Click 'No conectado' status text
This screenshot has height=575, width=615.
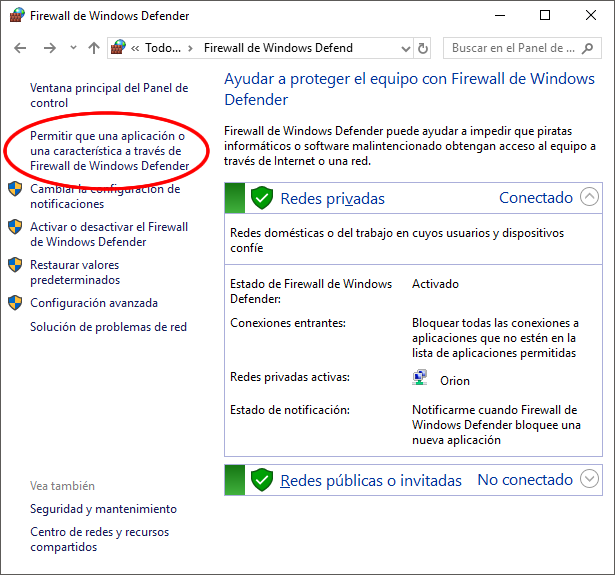525,480
